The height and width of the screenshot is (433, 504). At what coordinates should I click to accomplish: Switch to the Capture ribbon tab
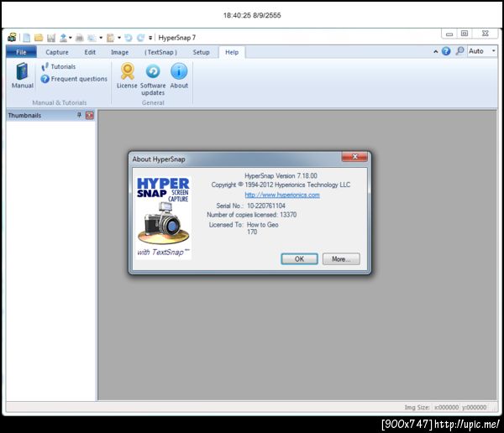tap(57, 52)
